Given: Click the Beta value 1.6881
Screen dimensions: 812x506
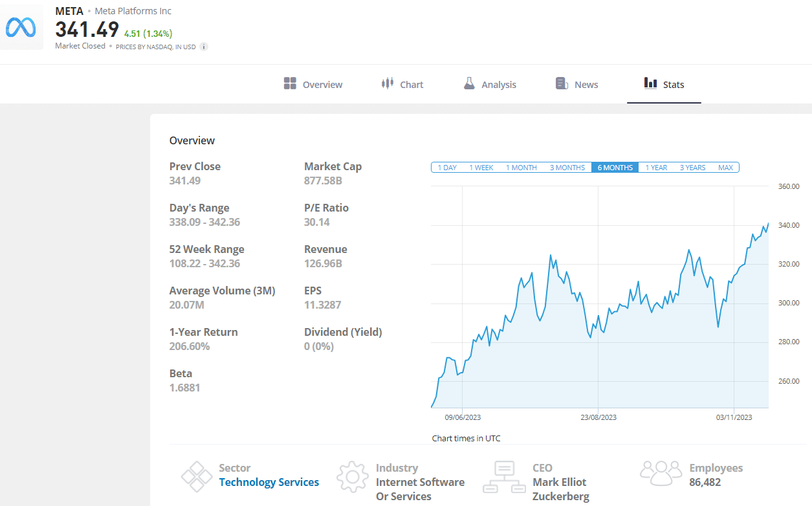Looking at the screenshot, I should [185, 388].
